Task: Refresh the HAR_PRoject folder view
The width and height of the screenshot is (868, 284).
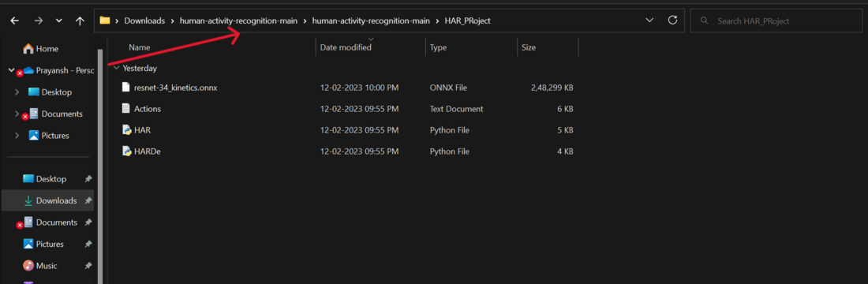Action: point(672,21)
